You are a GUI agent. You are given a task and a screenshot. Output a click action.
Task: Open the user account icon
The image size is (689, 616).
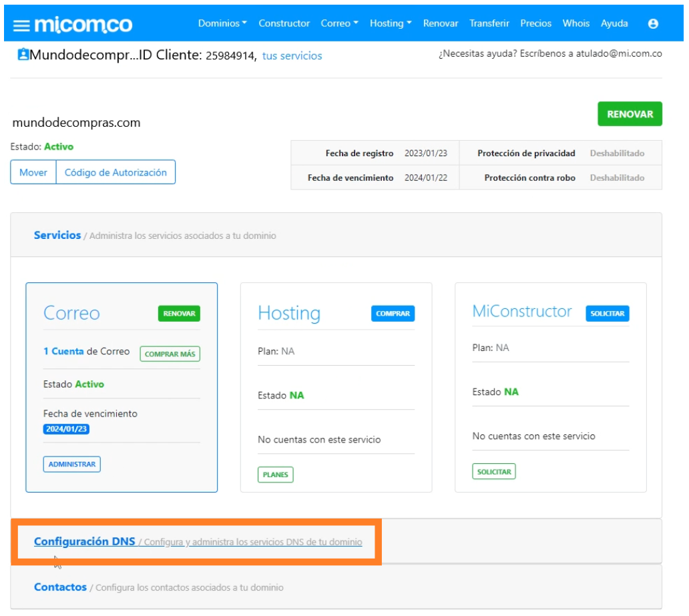(x=653, y=24)
